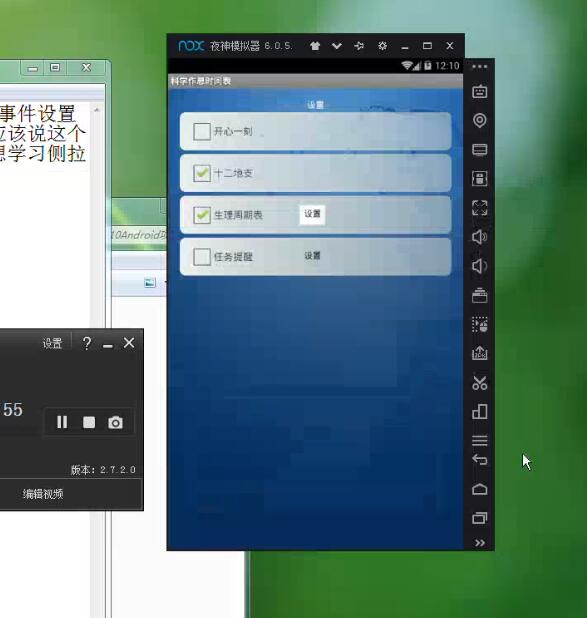The image size is (587, 618).
Task: Enable the 开心一刻 checkbox
Action: coord(202,132)
